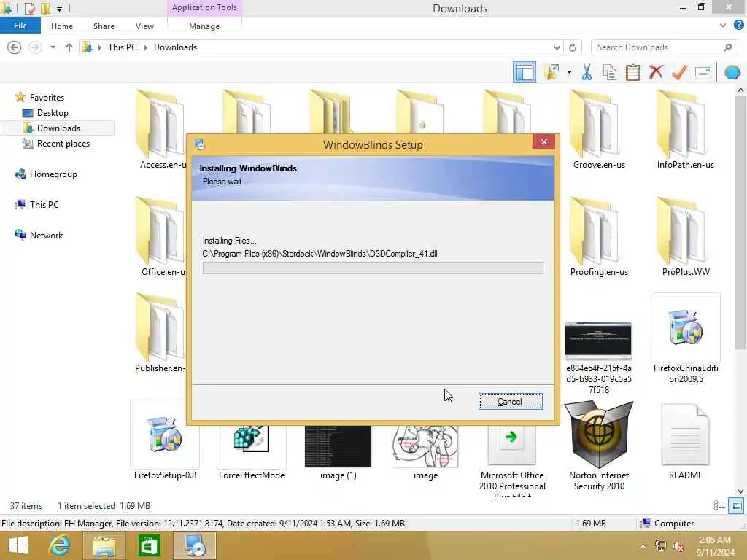Image resolution: width=747 pixels, height=560 pixels.
Task: Go back with the Back arrow
Action: click(15, 47)
